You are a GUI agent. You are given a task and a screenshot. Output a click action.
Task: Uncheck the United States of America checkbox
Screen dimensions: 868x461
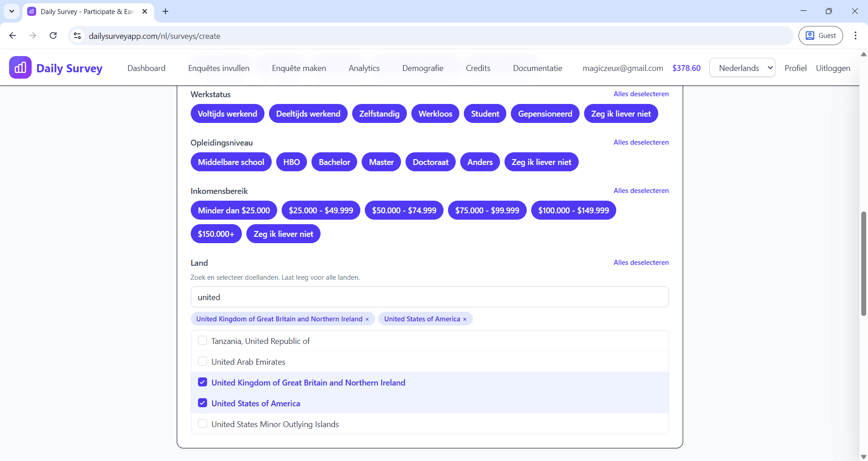[x=203, y=403]
